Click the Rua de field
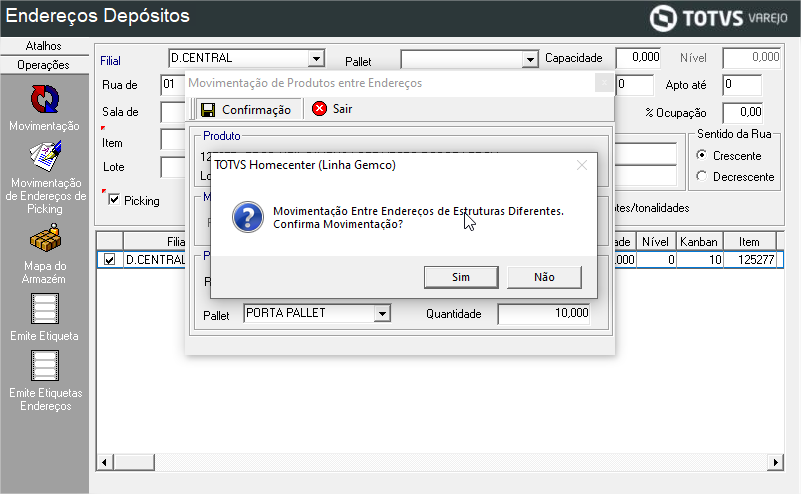 coord(173,85)
